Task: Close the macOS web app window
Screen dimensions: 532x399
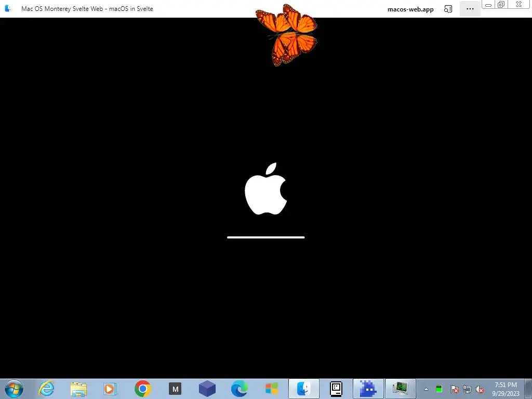Action: (x=519, y=4)
